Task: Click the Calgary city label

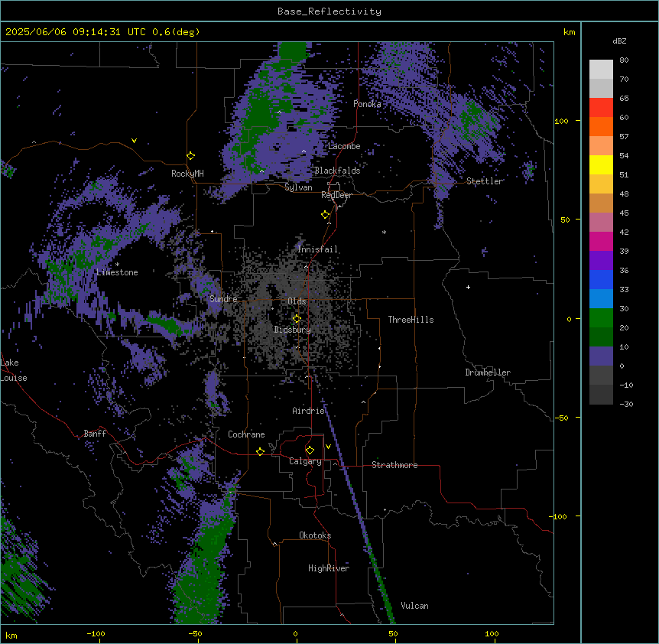Action: pyautogui.click(x=305, y=461)
